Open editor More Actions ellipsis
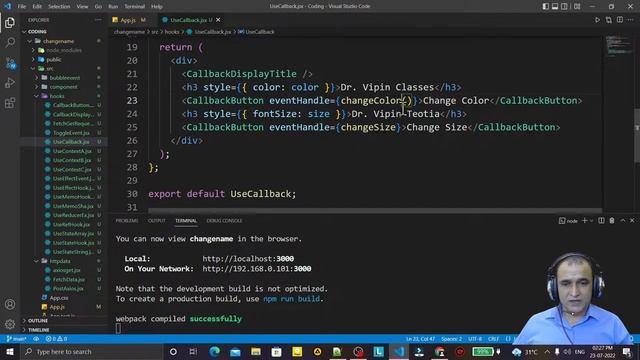 tap(631, 20)
